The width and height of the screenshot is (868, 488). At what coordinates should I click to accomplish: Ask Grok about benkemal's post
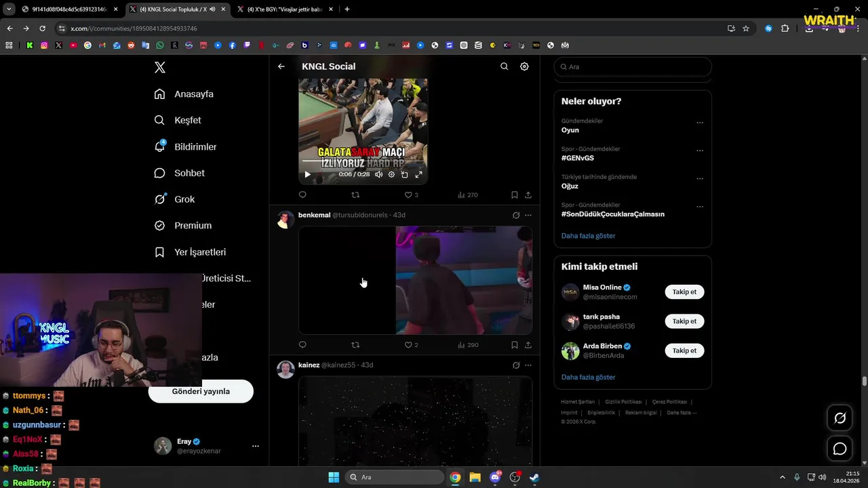click(x=516, y=215)
